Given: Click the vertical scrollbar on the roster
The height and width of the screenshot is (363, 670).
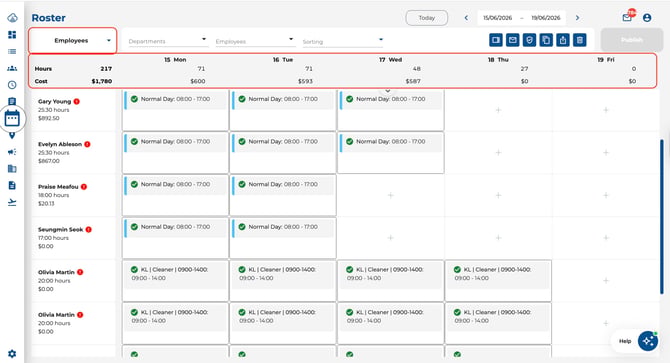Looking at the screenshot, I should [x=662, y=216].
